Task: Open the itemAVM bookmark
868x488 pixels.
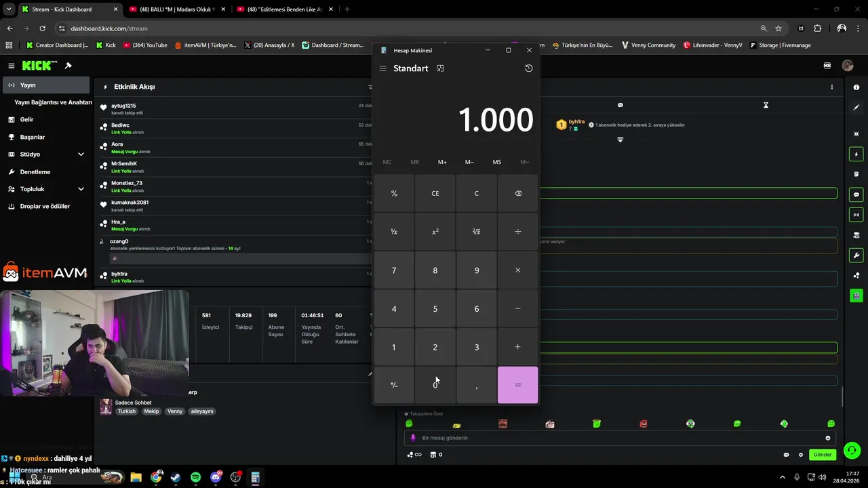Action: (205, 45)
